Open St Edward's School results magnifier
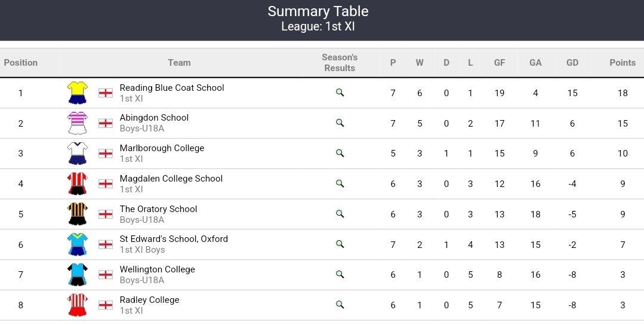Viewport: 644px width, 325px height. point(340,244)
